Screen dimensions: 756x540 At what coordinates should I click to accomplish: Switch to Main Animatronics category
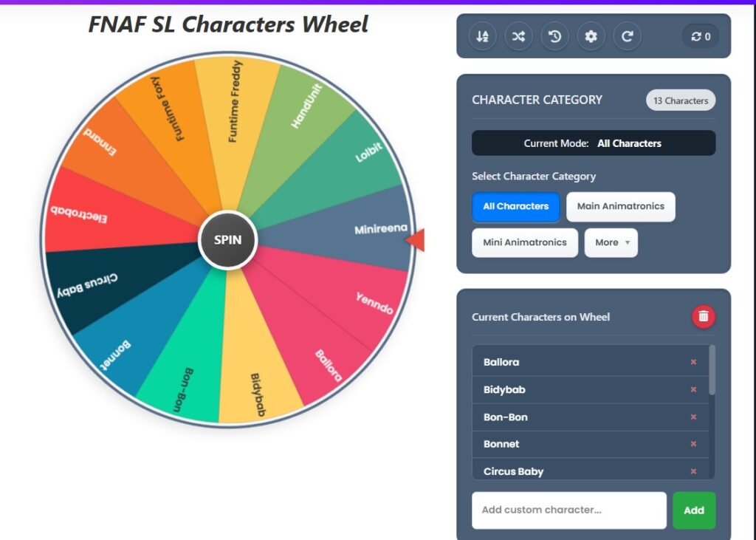coord(620,207)
